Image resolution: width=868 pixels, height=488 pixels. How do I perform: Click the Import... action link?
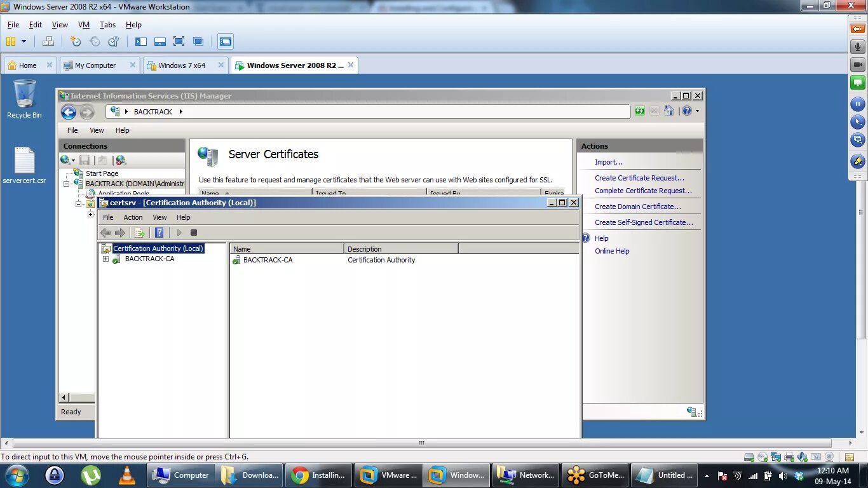[x=609, y=162]
